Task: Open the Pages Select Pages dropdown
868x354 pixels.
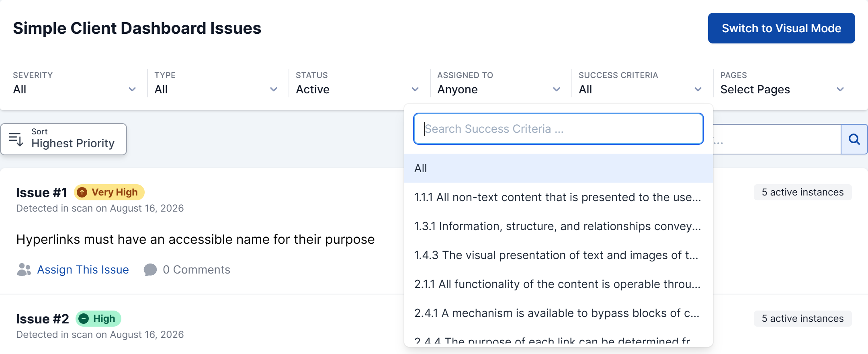Action: tap(782, 83)
